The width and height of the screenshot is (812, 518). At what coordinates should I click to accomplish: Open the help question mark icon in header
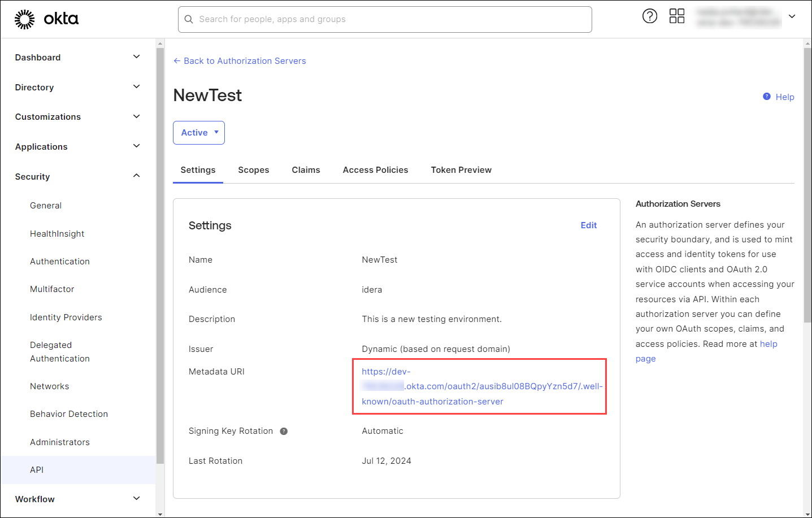[650, 16]
